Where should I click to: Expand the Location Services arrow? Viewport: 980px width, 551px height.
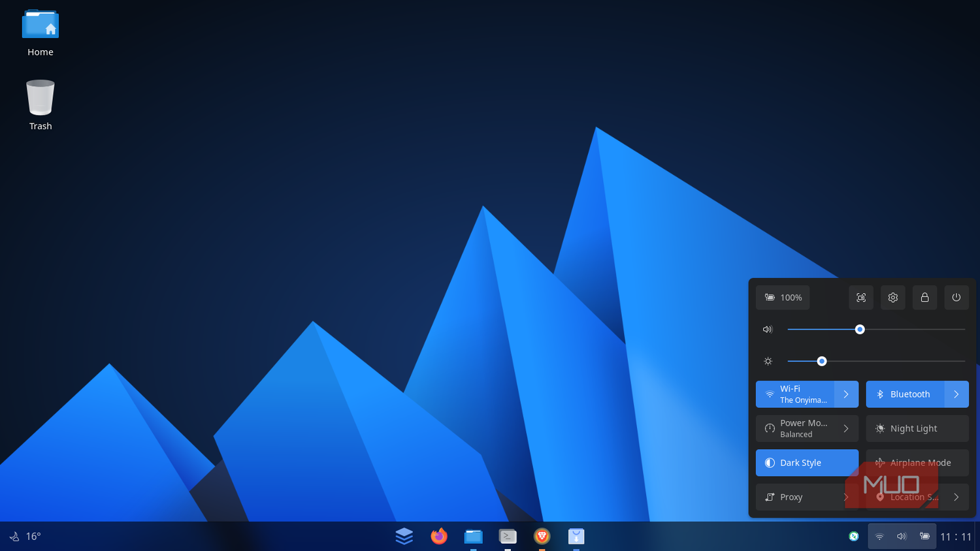[x=956, y=497]
